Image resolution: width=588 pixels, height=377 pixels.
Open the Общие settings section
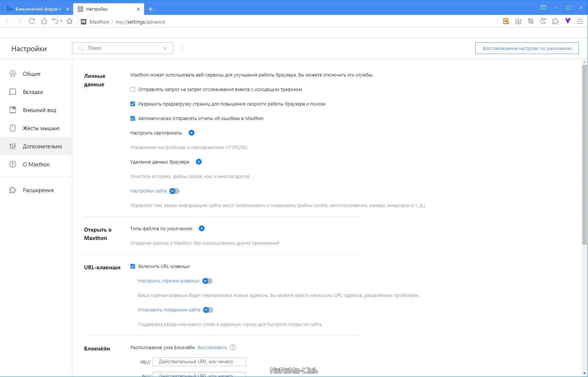point(36,74)
